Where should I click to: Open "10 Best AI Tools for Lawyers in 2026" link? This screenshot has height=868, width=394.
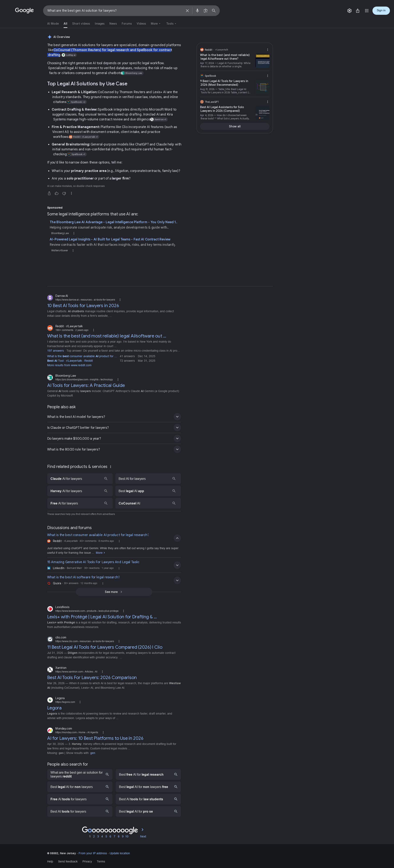[83, 306]
